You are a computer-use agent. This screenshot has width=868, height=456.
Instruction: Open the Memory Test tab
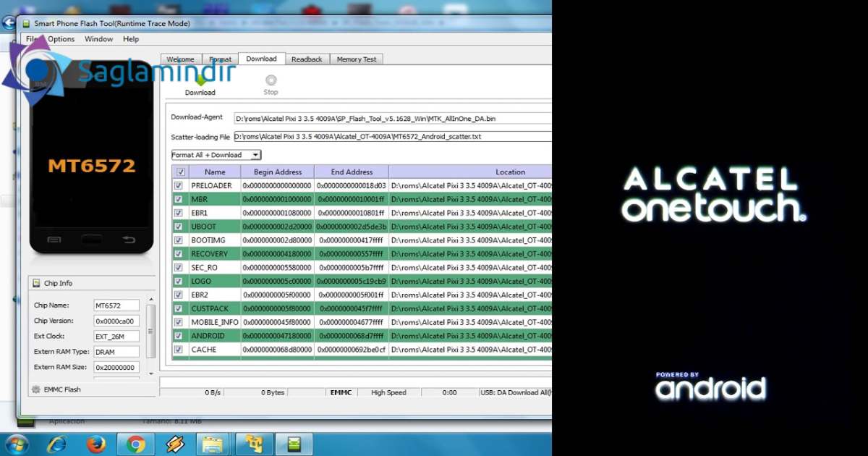point(357,59)
